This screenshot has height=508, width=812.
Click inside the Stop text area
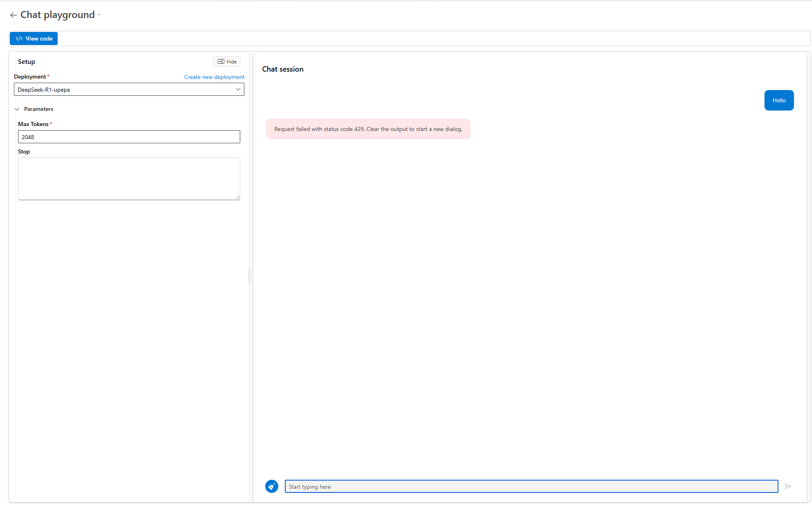[129, 178]
